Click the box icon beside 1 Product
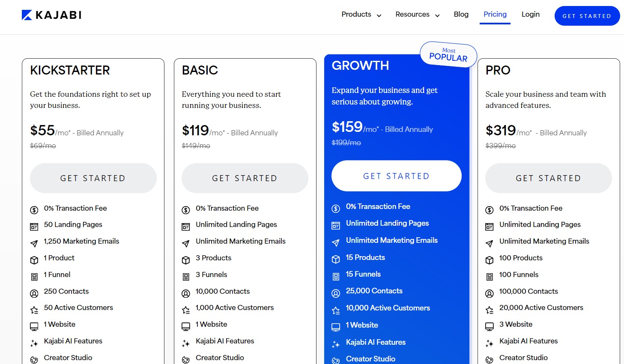The height and width of the screenshot is (364, 624). coord(34,260)
